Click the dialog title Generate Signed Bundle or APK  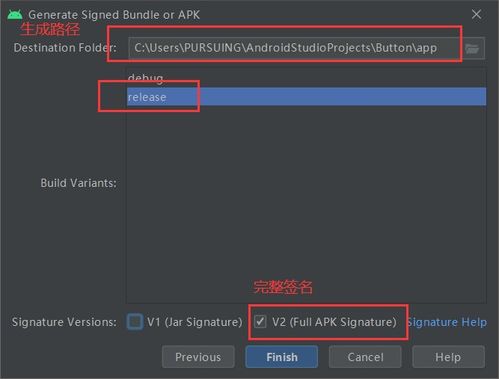pyautogui.click(x=114, y=15)
